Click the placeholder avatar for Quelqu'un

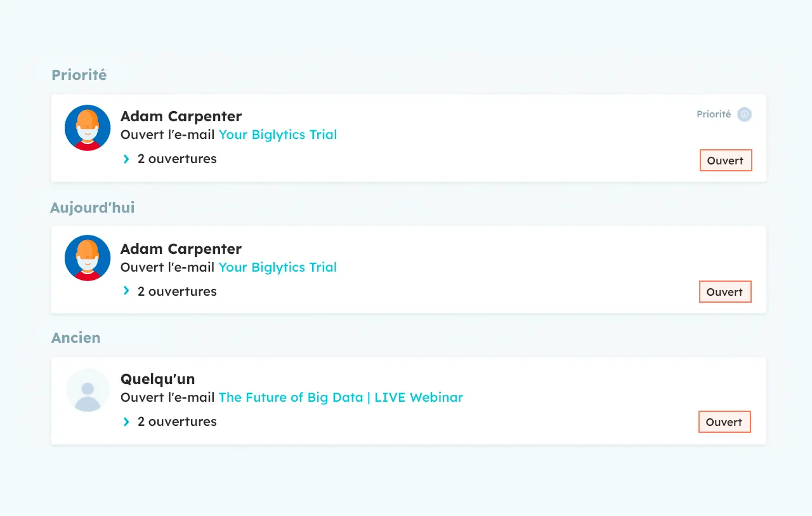pos(88,390)
